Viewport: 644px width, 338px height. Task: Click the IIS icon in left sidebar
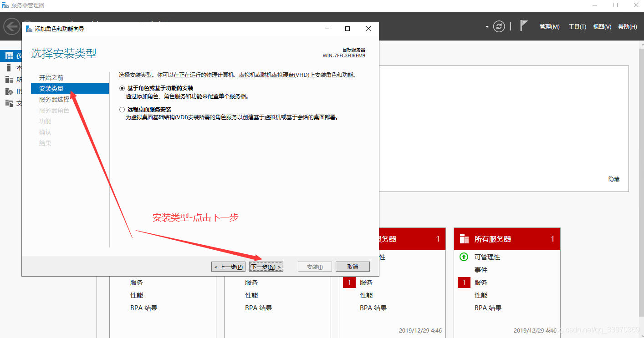coord(9,91)
